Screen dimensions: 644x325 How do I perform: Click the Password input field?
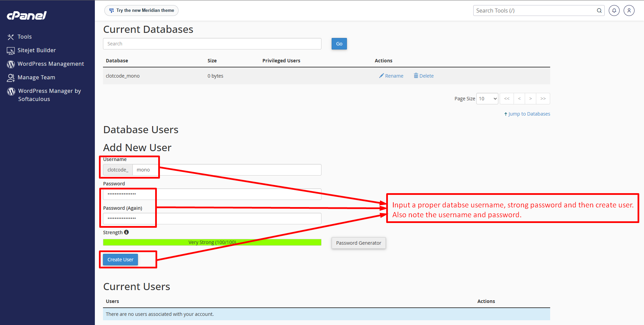[x=212, y=194]
